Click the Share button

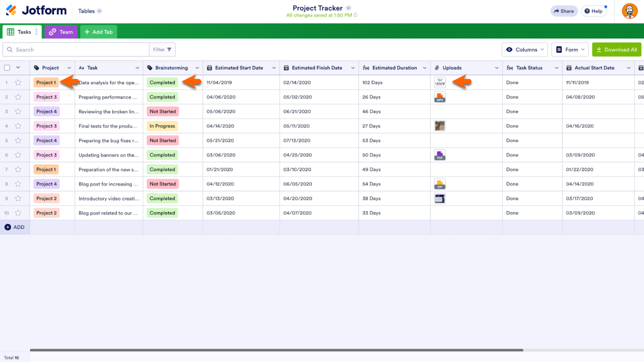pos(564,11)
